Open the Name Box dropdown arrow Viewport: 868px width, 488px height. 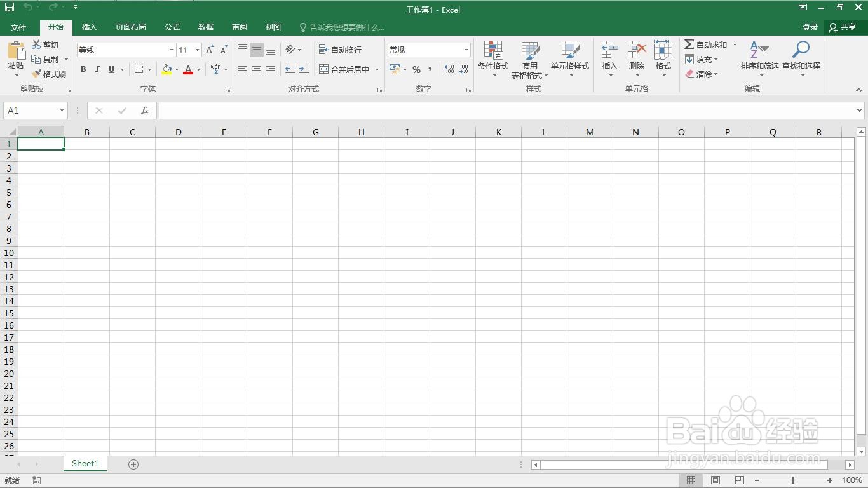tap(62, 111)
